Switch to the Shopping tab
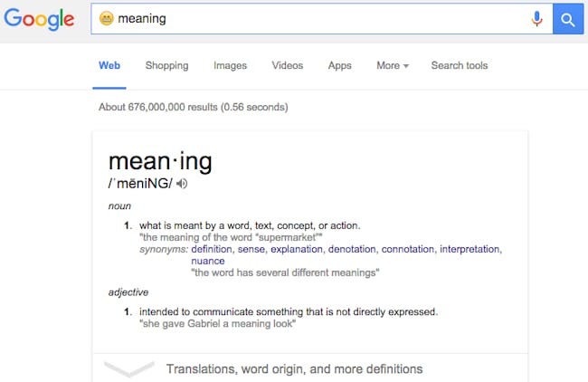Image resolution: width=588 pixels, height=382 pixels. click(x=166, y=66)
